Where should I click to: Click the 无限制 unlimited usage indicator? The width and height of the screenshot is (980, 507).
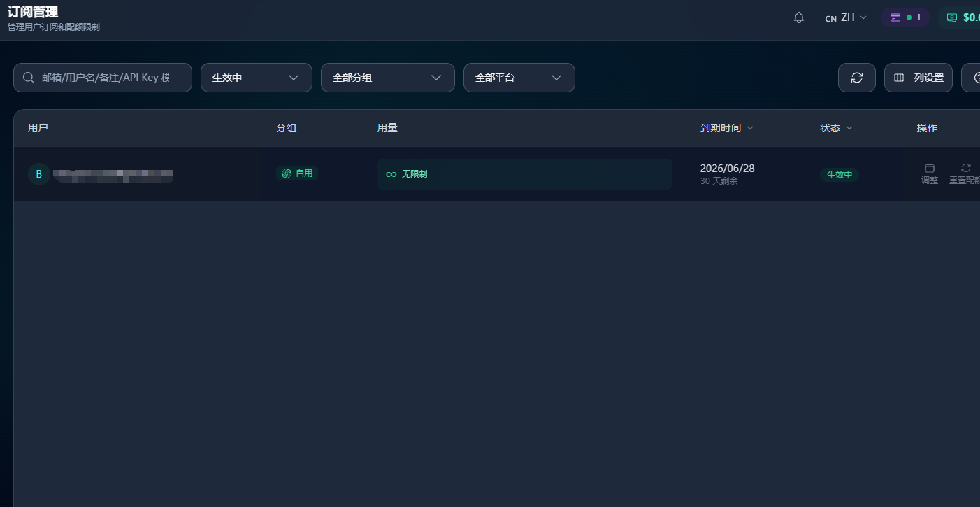525,174
